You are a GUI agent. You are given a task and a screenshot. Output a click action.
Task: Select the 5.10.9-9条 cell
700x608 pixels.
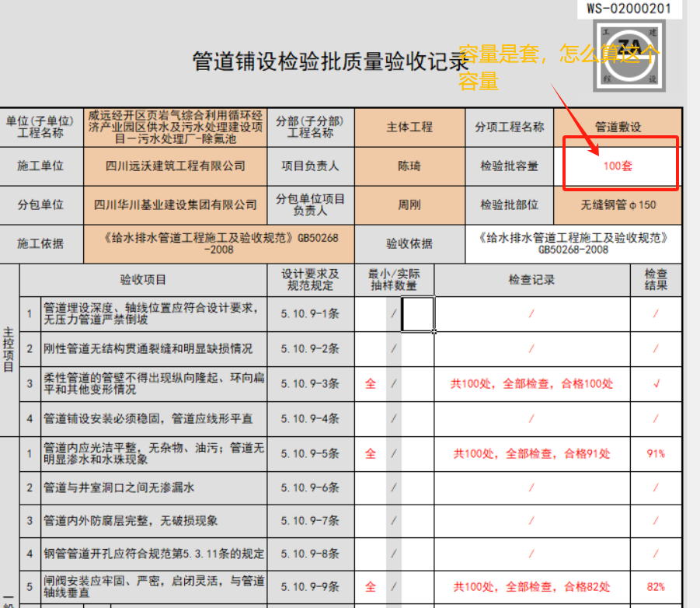[310, 587]
